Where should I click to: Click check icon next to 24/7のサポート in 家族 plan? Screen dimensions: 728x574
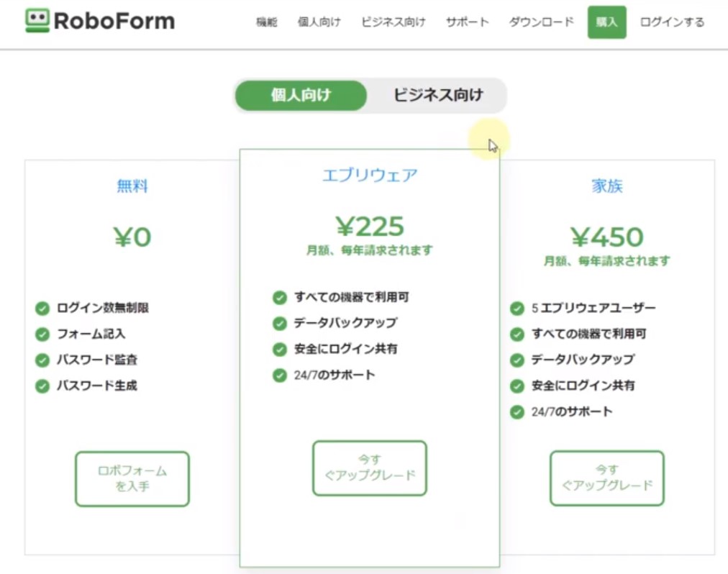[517, 412]
